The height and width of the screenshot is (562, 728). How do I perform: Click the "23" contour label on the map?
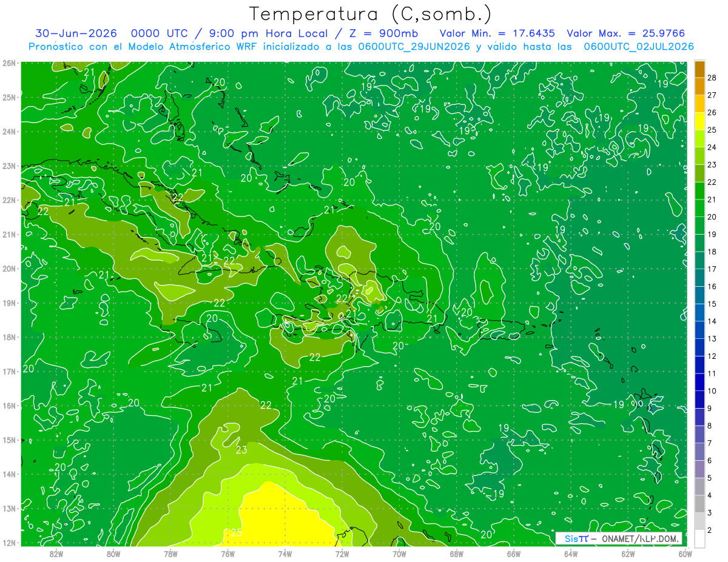point(241,450)
